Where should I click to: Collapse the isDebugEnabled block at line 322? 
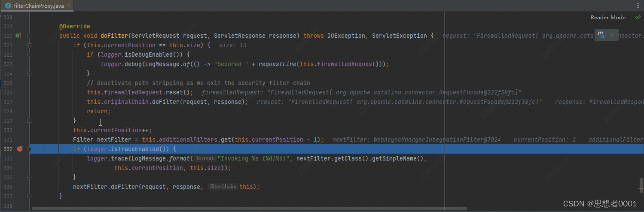coord(29,55)
